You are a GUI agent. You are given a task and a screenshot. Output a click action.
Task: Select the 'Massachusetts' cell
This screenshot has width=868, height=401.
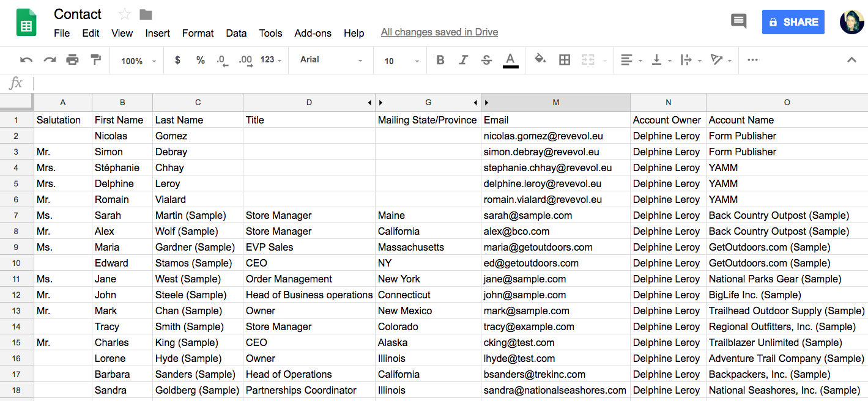[428, 247]
